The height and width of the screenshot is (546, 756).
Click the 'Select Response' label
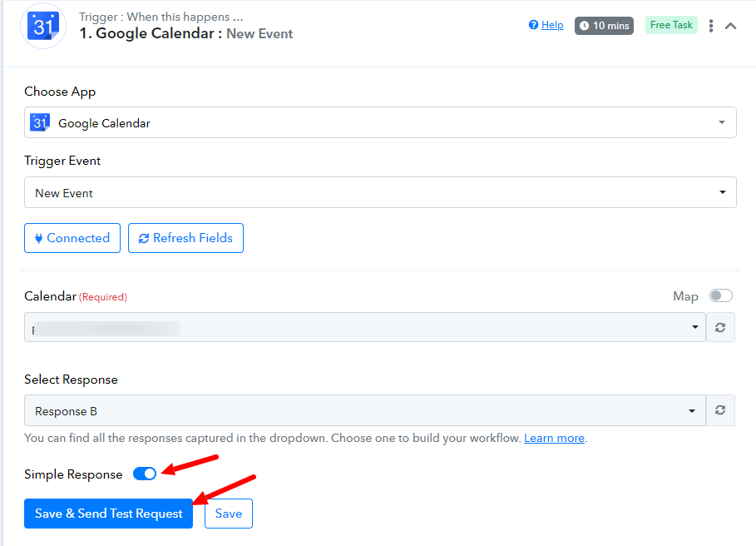71,380
